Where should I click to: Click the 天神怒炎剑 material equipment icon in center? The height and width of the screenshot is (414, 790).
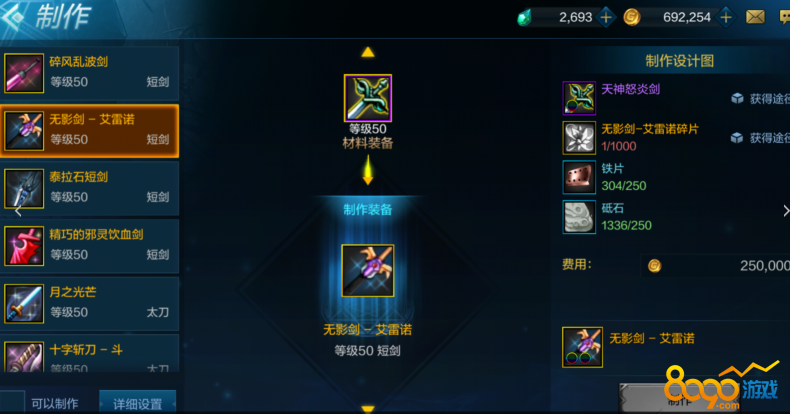(x=368, y=98)
